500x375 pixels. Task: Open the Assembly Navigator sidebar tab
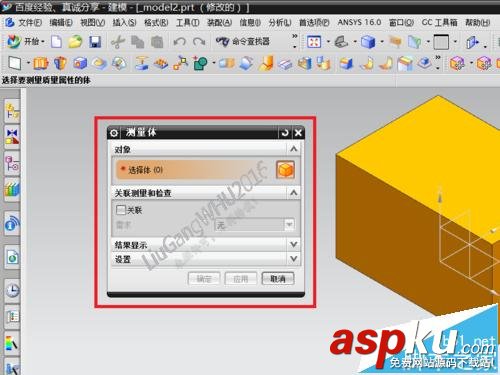pyautogui.click(x=12, y=111)
